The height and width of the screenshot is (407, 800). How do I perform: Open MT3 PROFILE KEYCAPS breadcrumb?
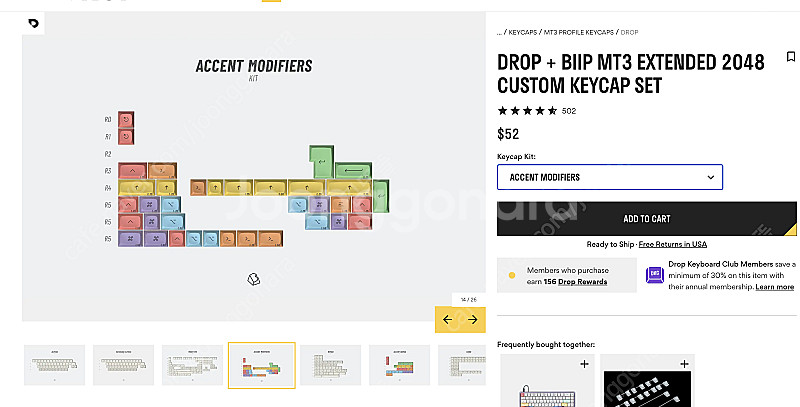click(x=579, y=32)
